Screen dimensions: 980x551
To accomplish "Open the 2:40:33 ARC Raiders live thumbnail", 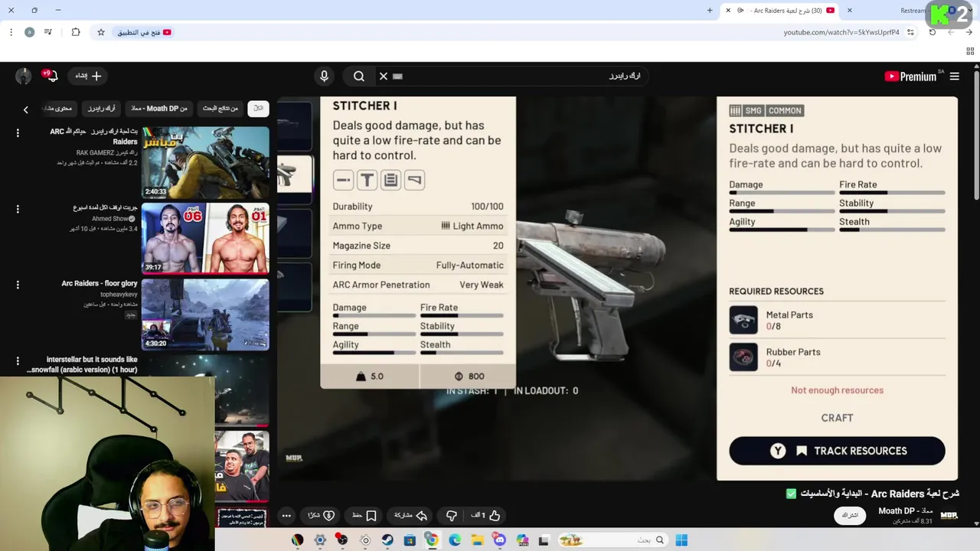I will 205,162.
